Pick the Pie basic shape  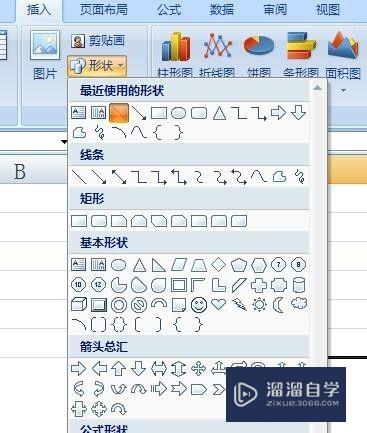[119, 285]
